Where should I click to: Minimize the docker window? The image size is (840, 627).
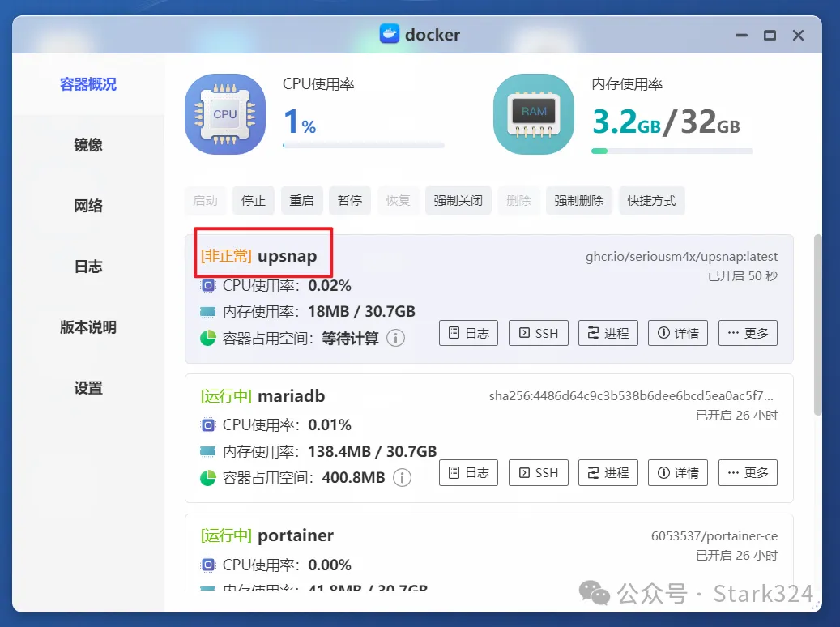pos(741,36)
